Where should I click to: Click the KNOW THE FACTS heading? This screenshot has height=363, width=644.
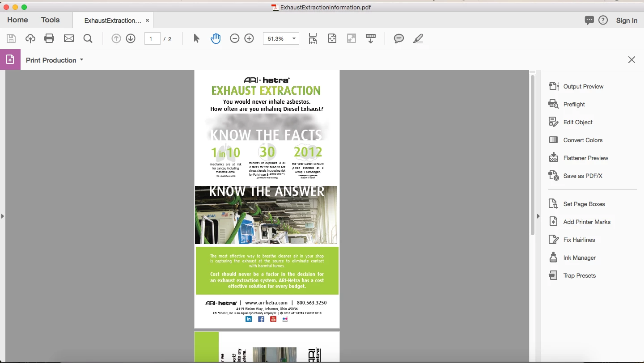coord(266,135)
